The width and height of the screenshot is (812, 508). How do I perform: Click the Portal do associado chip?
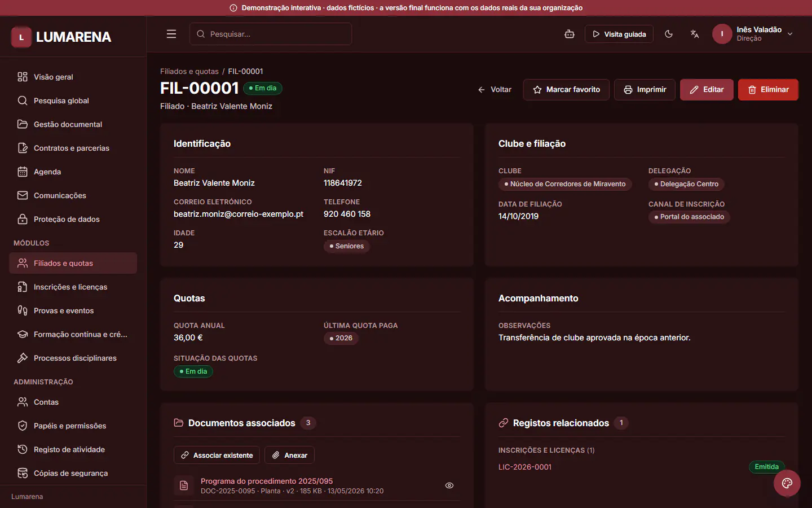coord(689,217)
